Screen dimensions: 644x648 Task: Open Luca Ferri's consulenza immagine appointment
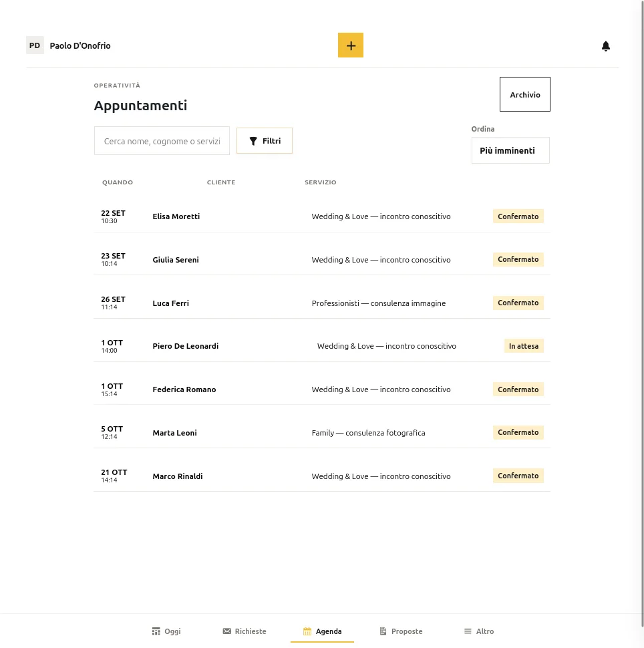pyautogui.click(x=322, y=303)
